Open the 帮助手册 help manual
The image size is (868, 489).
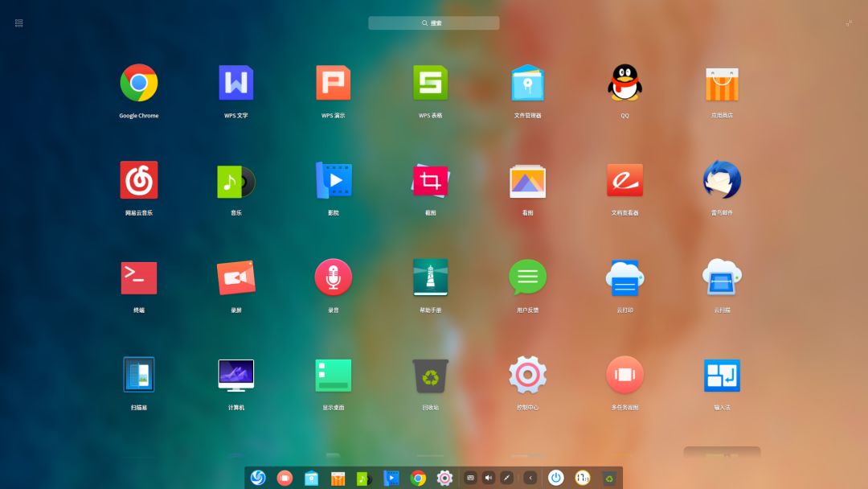[431, 277]
